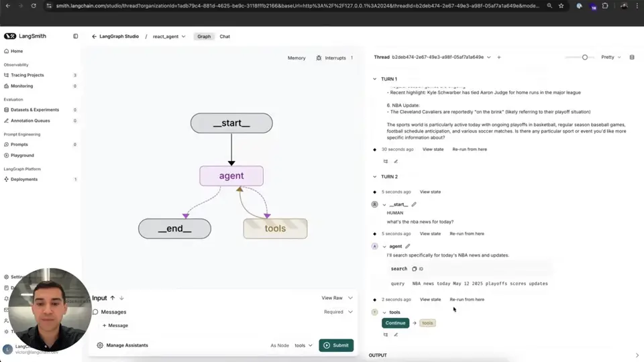Reload the page in the browser
Image resolution: width=644 pixels, height=362 pixels.
tap(34, 6)
